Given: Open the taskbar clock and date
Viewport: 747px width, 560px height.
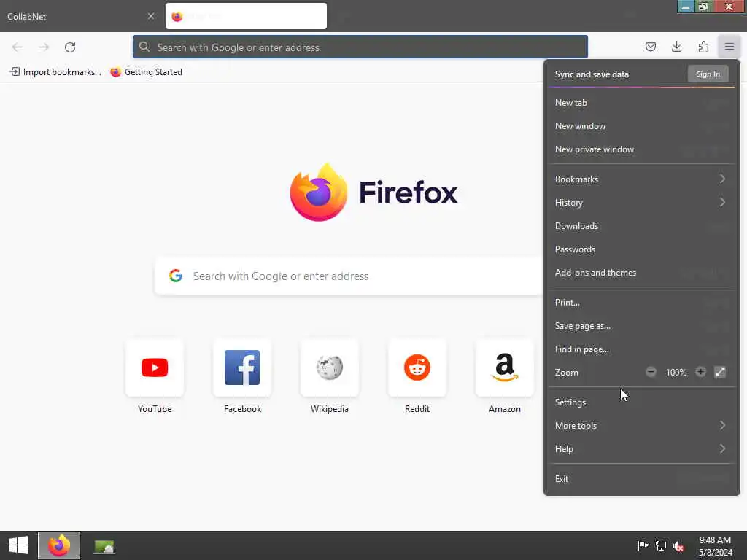Looking at the screenshot, I should pyautogui.click(x=715, y=545).
